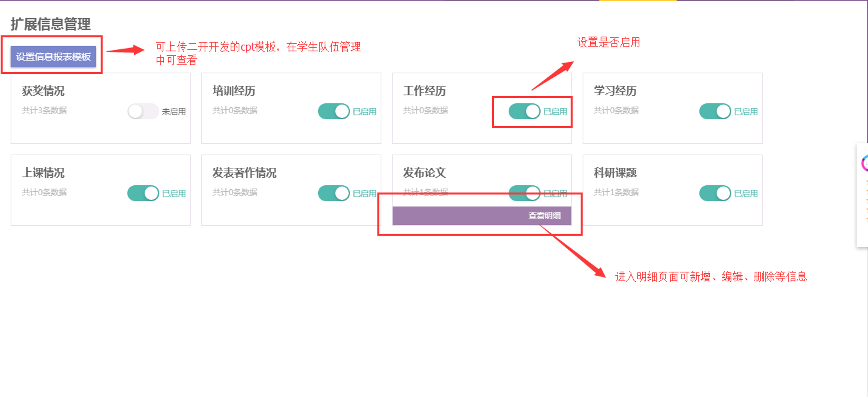The image size is (868, 397).
Task: Toggle the 上课情况 switch
Action: pos(143,193)
